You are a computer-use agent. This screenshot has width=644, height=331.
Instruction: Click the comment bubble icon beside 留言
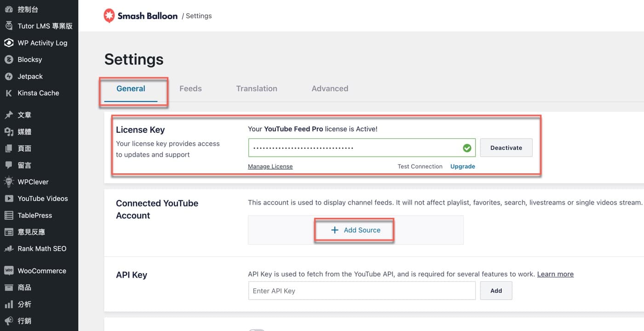(9, 165)
